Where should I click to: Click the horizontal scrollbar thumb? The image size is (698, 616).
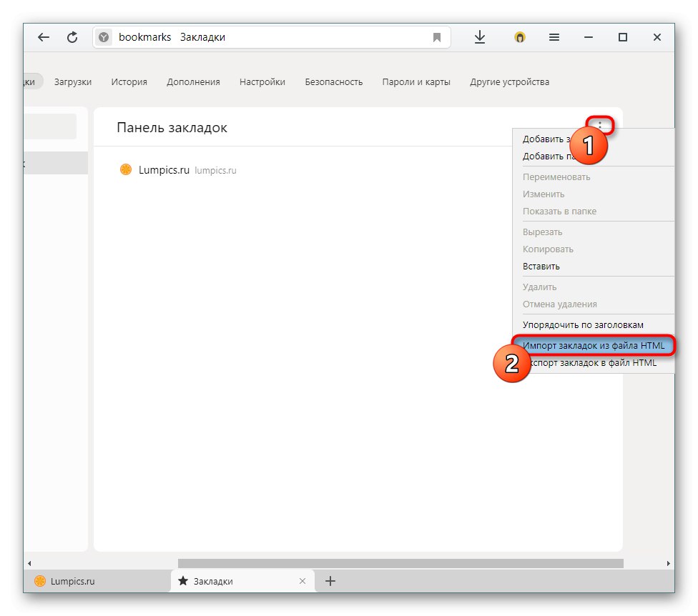400,563
